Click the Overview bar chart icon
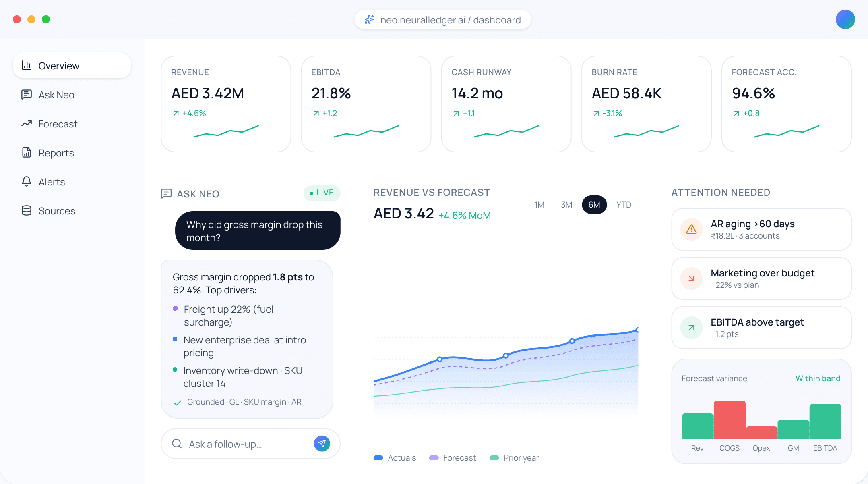The width and height of the screenshot is (868, 484). coord(27,65)
